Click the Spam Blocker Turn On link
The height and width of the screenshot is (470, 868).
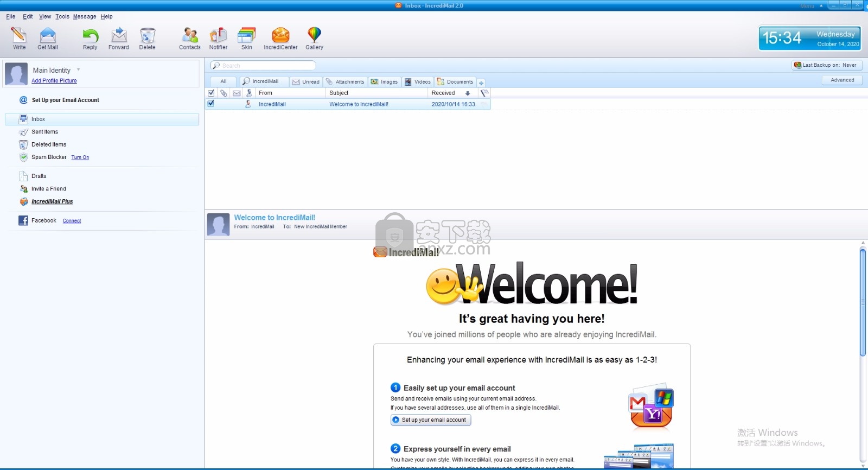click(80, 157)
